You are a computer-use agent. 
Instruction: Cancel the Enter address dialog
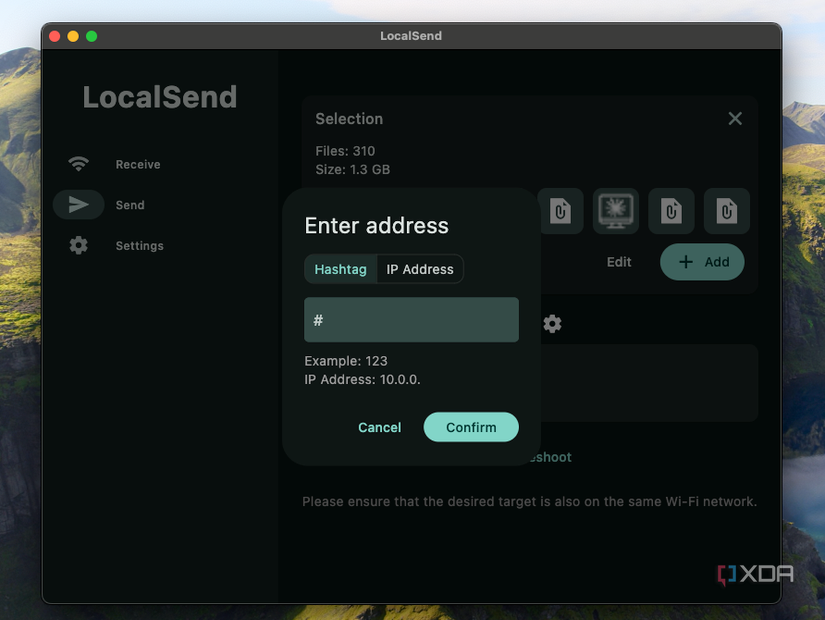tap(379, 427)
